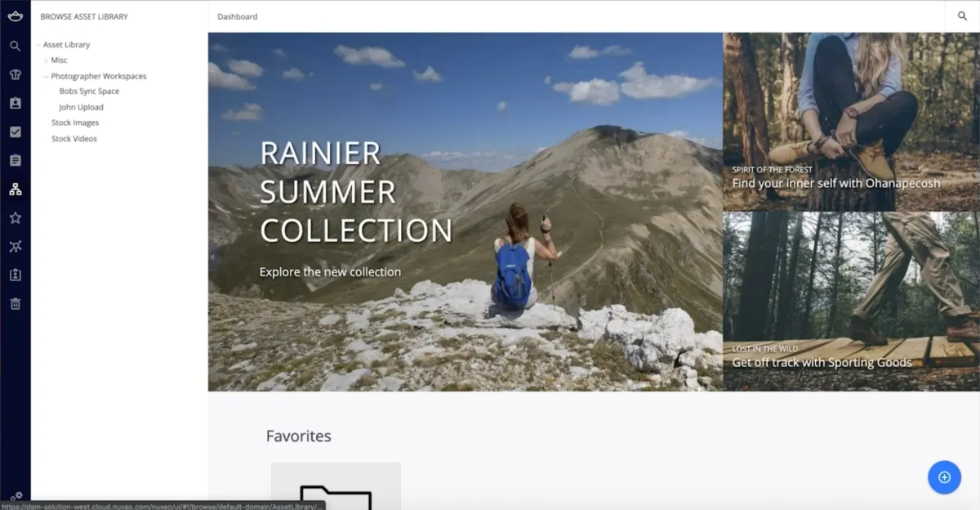The image size is (980, 510).
Task: Click the small arrow at banner's left edge
Action: point(213,257)
